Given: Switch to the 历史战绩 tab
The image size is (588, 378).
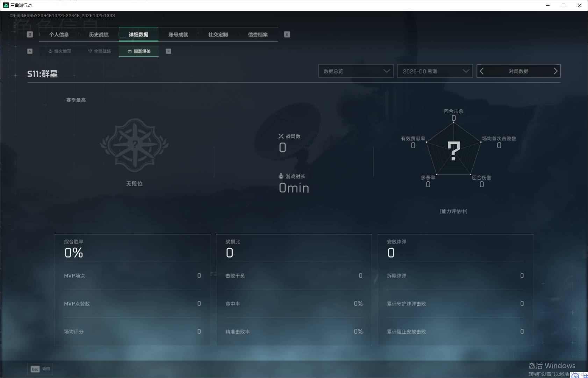Looking at the screenshot, I should [99, 35].
